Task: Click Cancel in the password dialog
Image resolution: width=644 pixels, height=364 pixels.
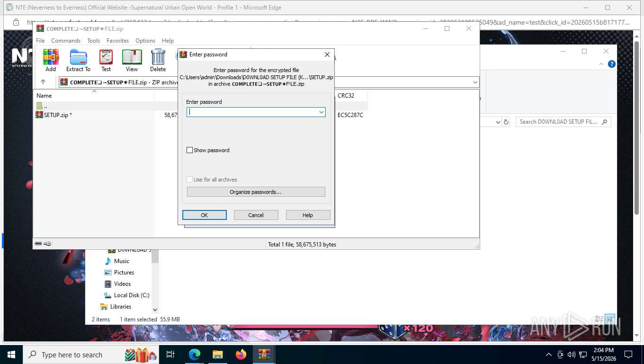Action: [x=256, y=215]
